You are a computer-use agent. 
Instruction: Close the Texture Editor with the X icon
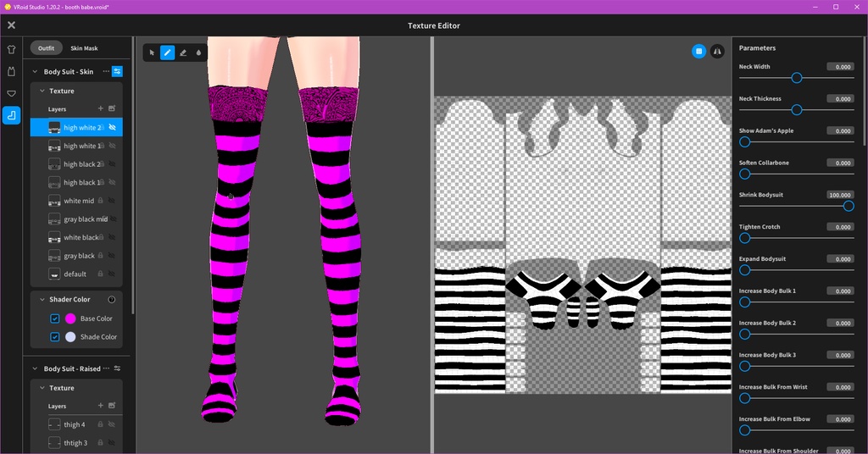tap(11, 25)
